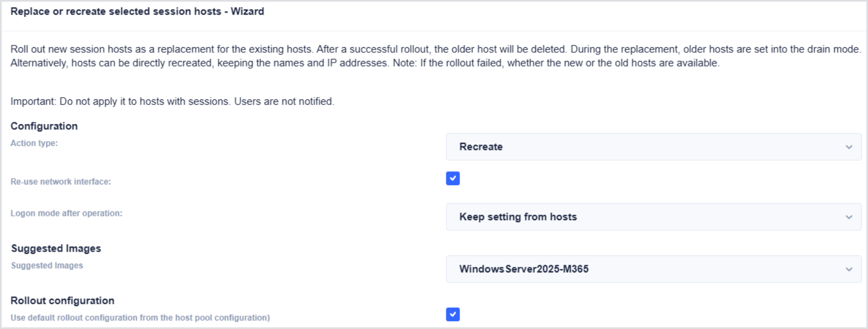This screenshot has height=329, width=868.
Task: Toggle the default rollout configuration checkbox
Action: 453,314
